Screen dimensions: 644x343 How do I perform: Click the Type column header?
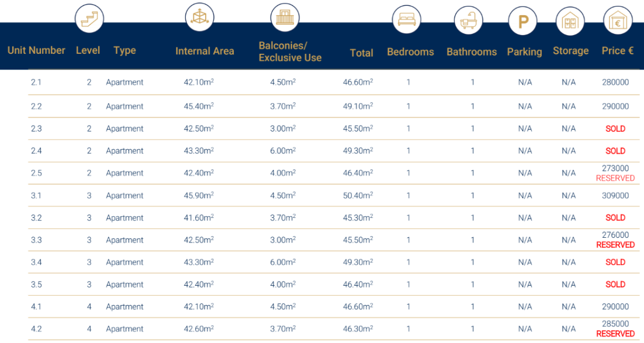pyautogui.click(x=124, y=50)
